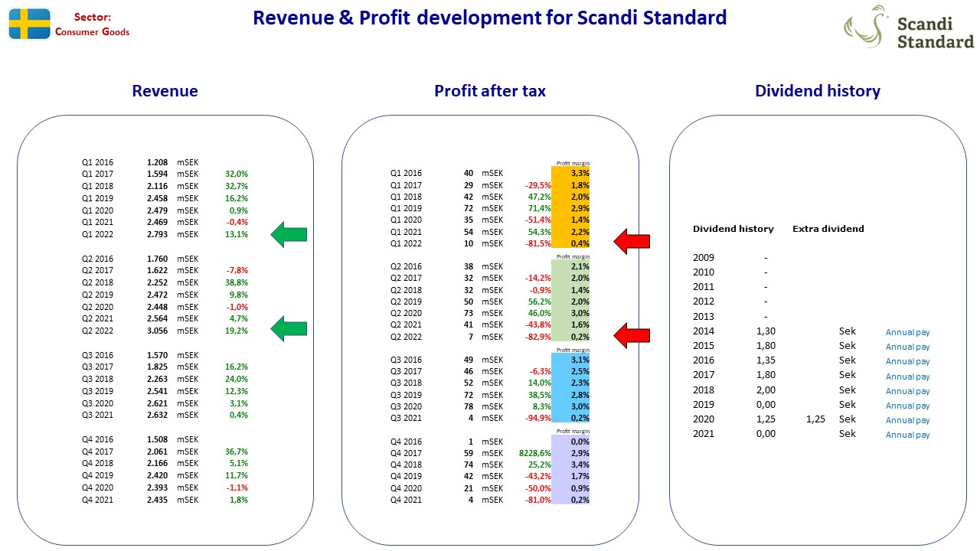Click the 2018 dividend value 2,00
980x551 pixels.
click(x=765, y=390)
